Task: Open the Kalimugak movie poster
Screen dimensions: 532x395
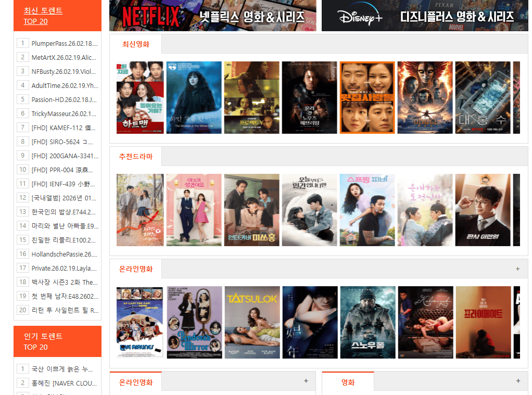Action: tap(426, 322)
